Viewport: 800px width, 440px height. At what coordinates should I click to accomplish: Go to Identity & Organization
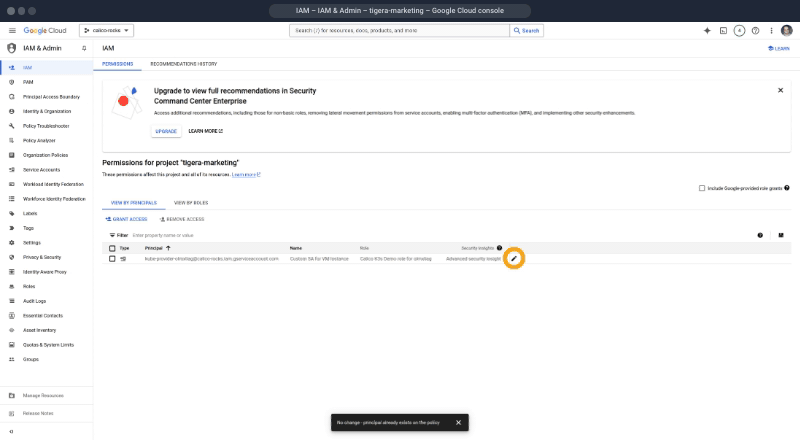point(46,111)
